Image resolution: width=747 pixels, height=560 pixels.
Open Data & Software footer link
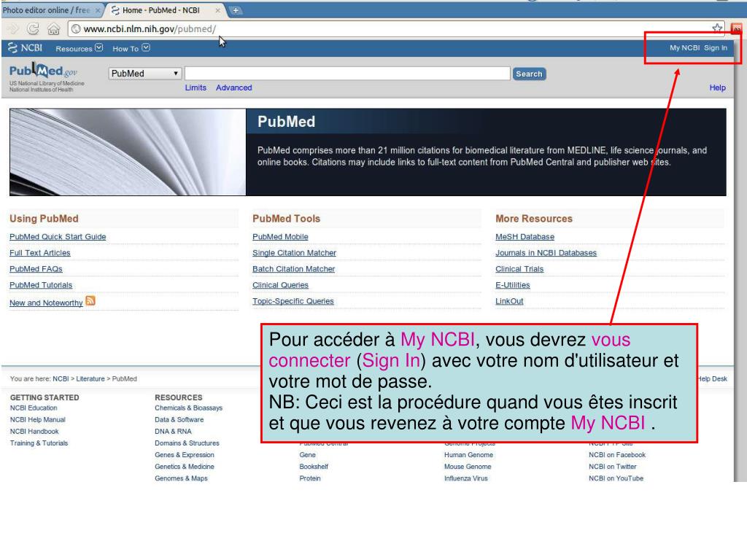click(x=179, y=420)
